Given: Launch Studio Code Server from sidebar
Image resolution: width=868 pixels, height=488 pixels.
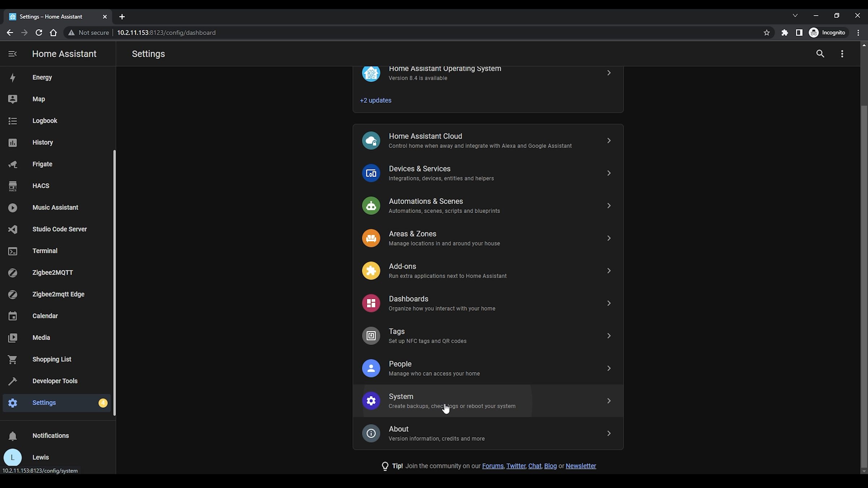Looking at the screenshot, I should (x=59, y=229).
